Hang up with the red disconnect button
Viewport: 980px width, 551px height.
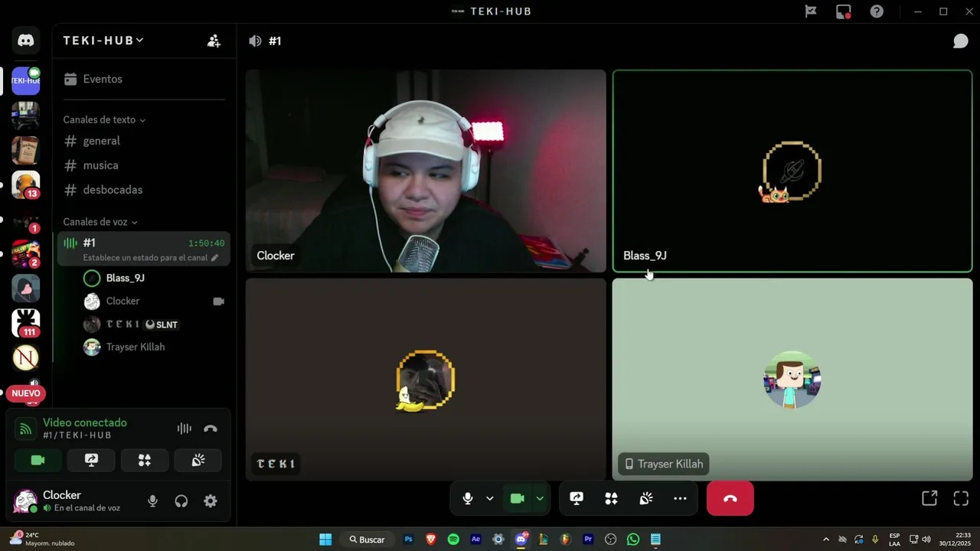click(x=730, y=498)
